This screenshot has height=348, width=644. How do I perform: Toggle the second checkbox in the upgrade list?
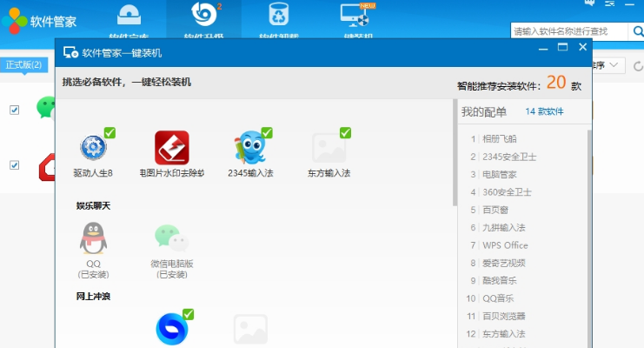pyautogui.click(x=14, y=165)
